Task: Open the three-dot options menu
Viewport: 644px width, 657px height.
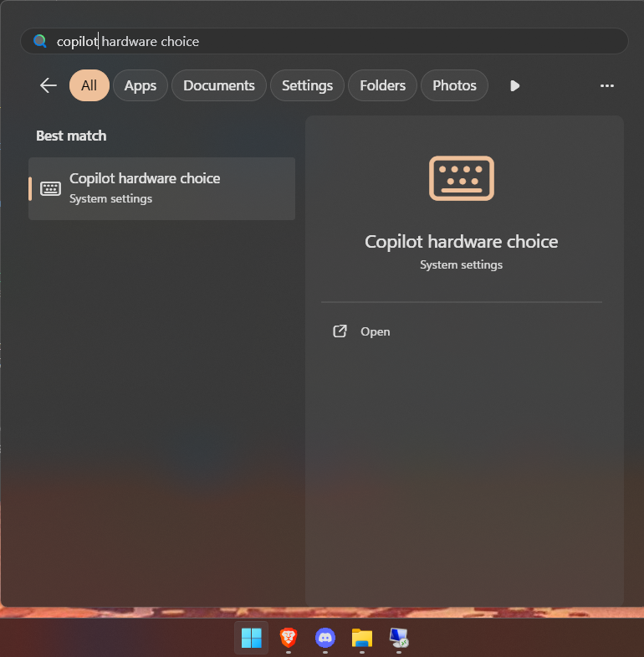Action: pos(606,86)
